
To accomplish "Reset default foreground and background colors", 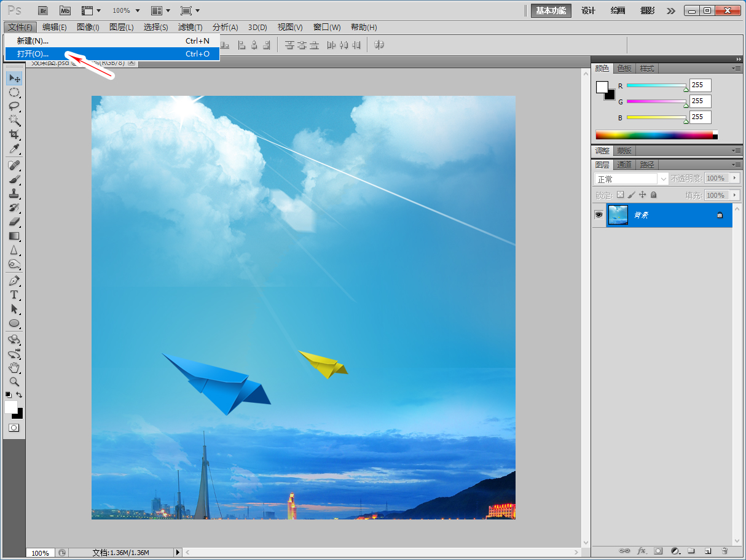I will pos(8,395).
